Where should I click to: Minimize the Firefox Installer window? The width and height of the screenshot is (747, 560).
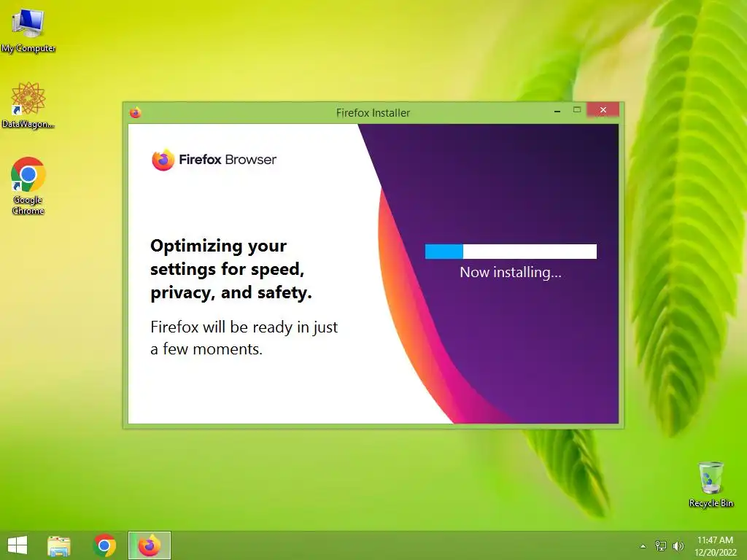pos(557,111)
